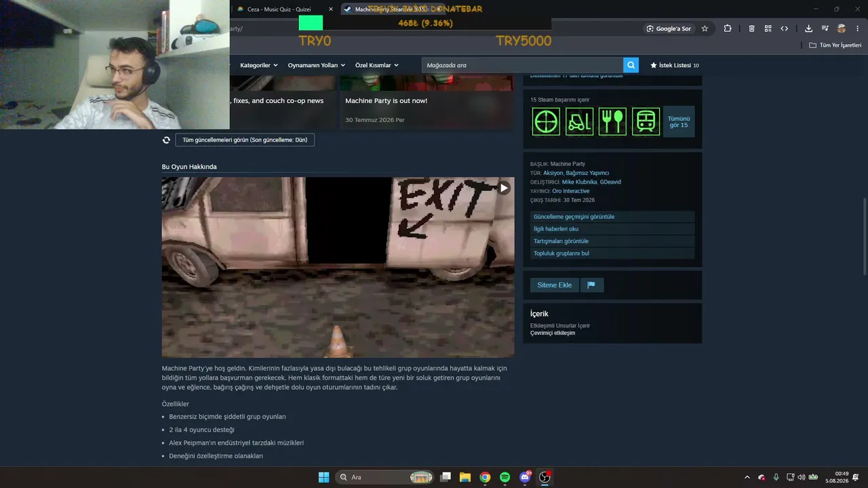Open the Chrome profile avatar
868x488 pixels.
click(x=842, y=28)
